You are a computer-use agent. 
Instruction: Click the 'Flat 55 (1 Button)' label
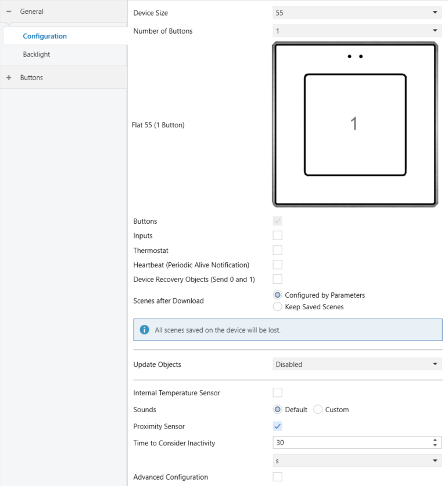coord(158,125)
